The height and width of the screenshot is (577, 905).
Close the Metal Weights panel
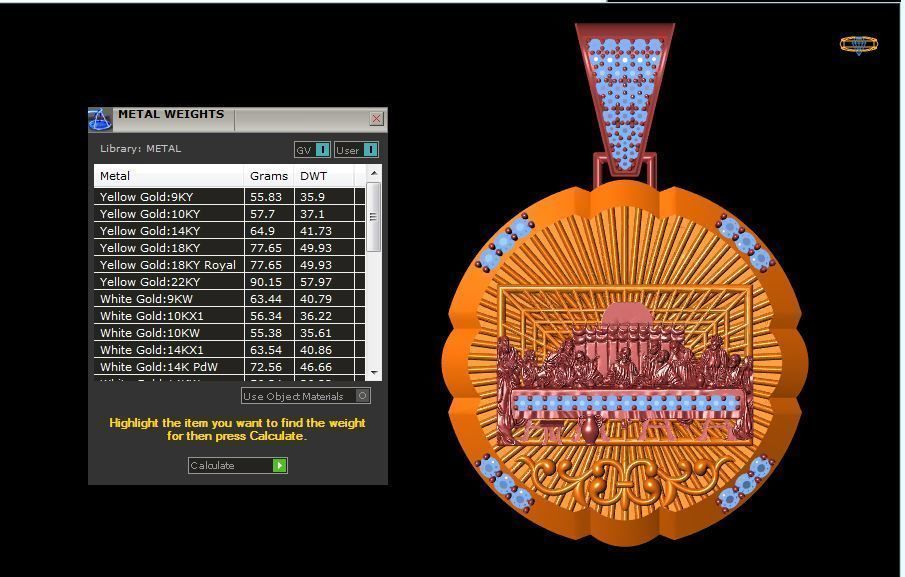376,118
